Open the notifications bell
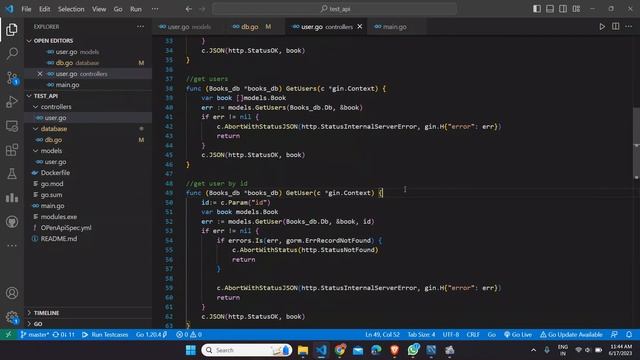640x360 pixels. [x=629, y=334]
